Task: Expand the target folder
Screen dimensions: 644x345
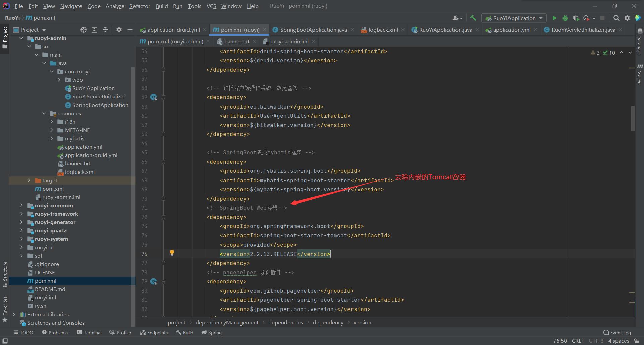Action: (x=29, y=180)
